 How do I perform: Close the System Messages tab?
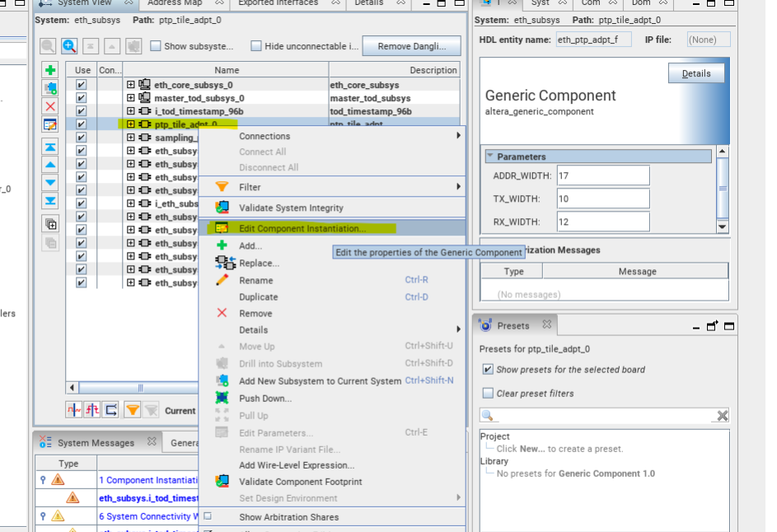pos(152,441)
